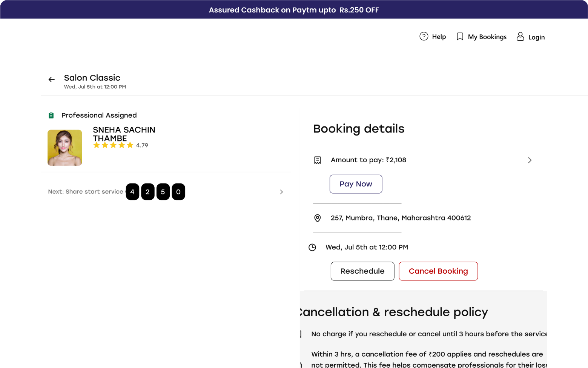Click the five-star rating of 4.79
Viewport: 588px width, 368px height.
(113, 145)
